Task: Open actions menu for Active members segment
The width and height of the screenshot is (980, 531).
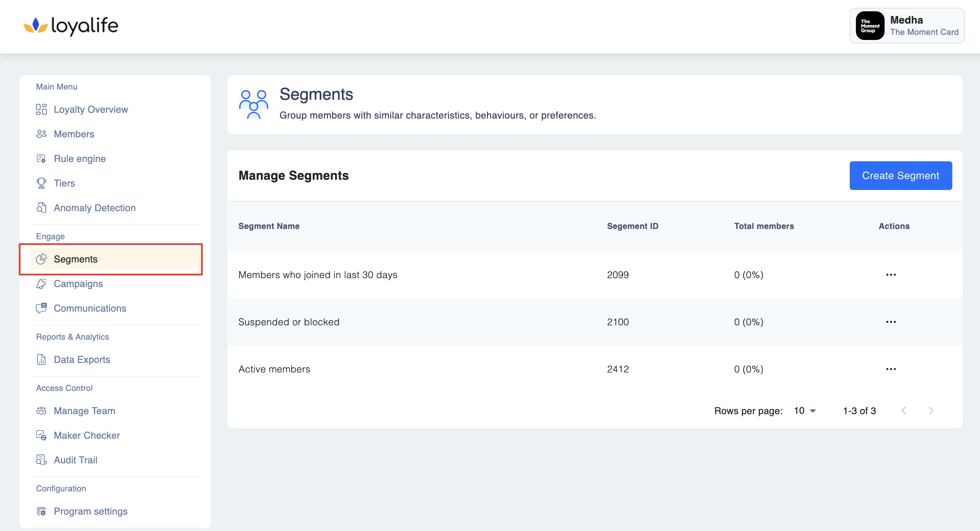Action: tap(891, 369)
